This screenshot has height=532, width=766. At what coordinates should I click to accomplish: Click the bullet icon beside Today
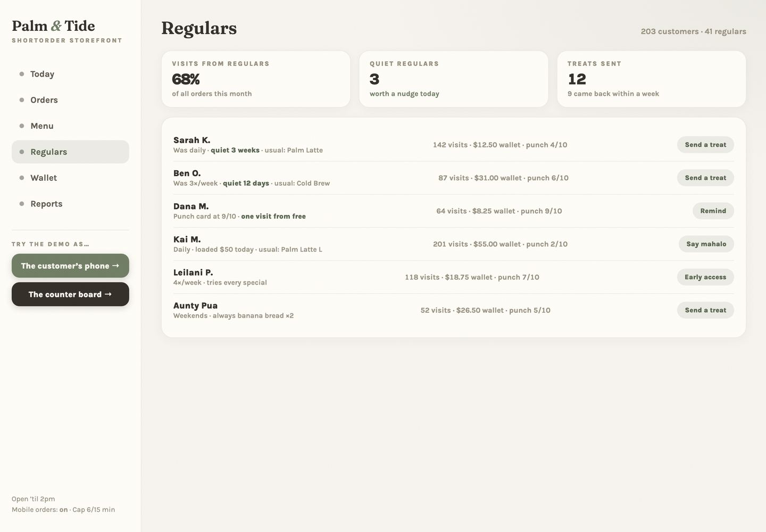tap(22, 74)
